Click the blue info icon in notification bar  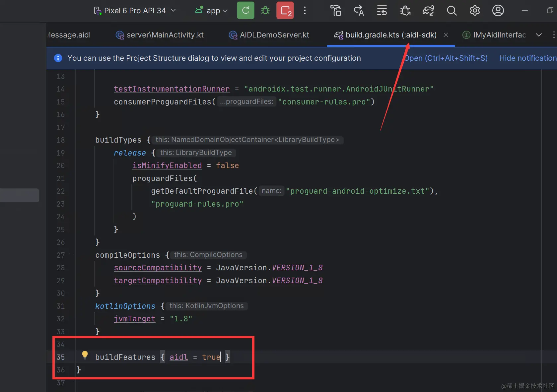(x=58, y=58)
